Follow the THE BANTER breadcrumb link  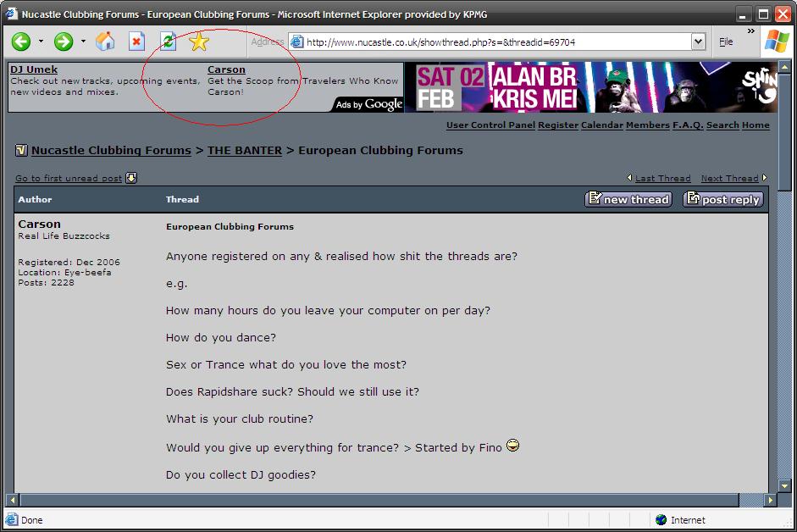click(245, 150)
